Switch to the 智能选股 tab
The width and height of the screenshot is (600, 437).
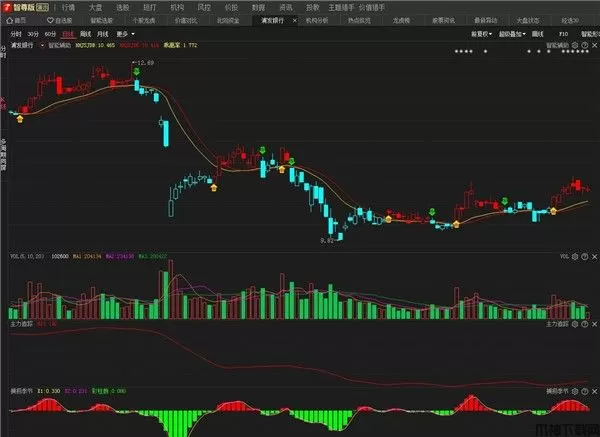pos(102,20)
